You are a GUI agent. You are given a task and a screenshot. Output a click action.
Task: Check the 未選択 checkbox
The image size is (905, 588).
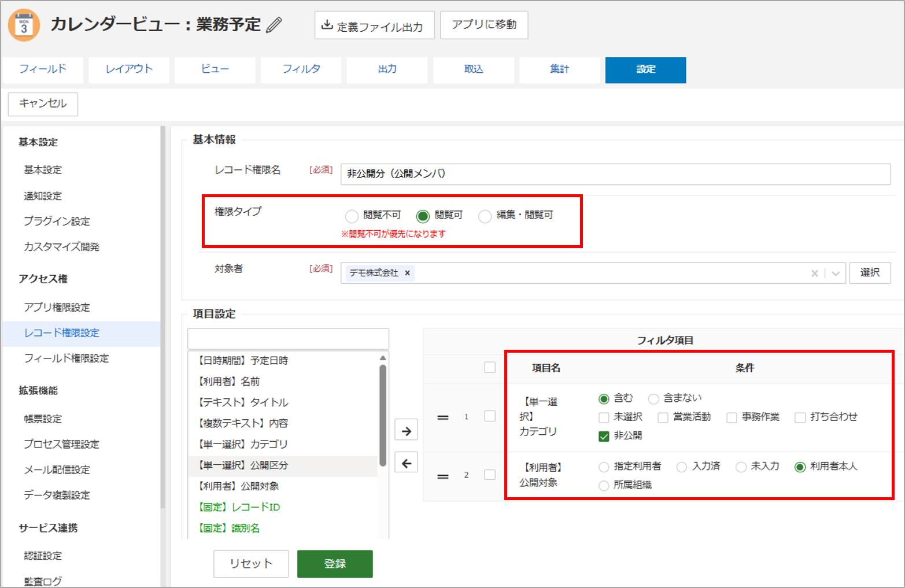pyautogui.click(x=604, y=417)
